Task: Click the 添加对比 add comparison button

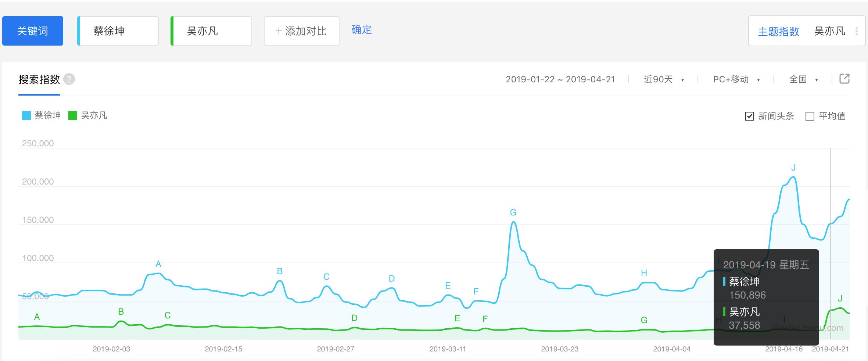Action: (x=301, y=31)
